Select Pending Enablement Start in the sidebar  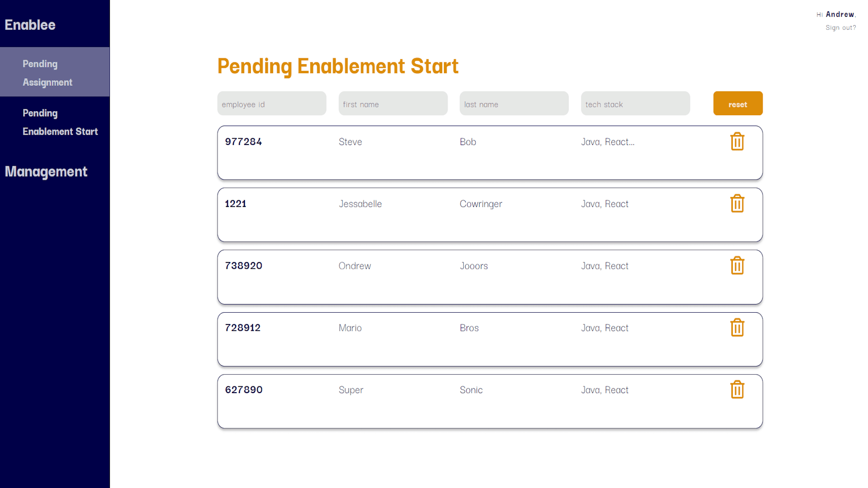pos(60,122)
